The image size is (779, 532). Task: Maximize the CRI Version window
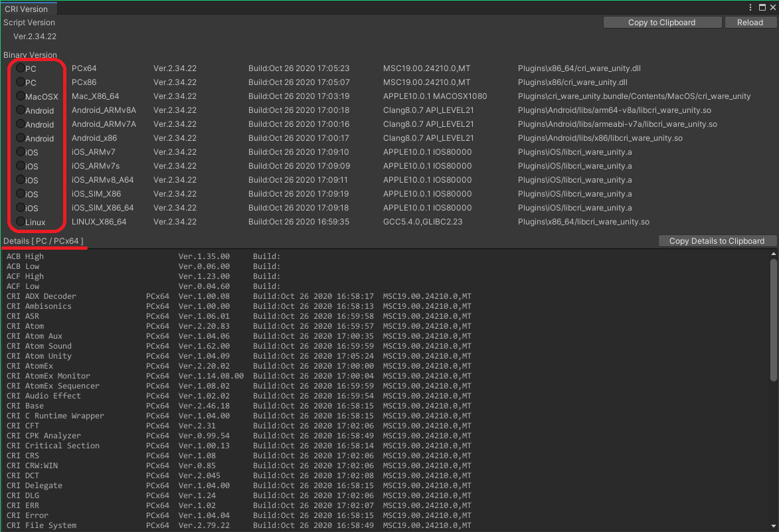(761, 8)
